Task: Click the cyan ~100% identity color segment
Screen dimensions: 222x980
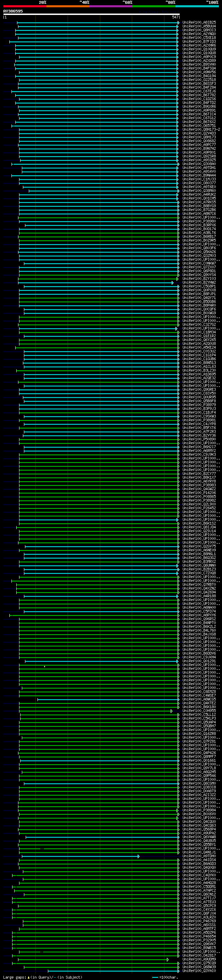Action: click(x=197, y=6)
